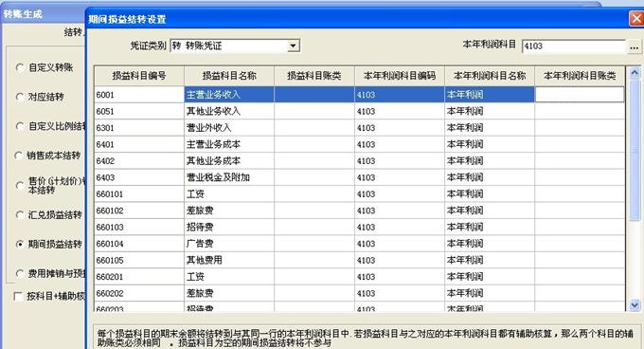Viewport: 644px width, 349px height.
Task: Select the 自定义转账 radio option
Action: coord(20,67)
